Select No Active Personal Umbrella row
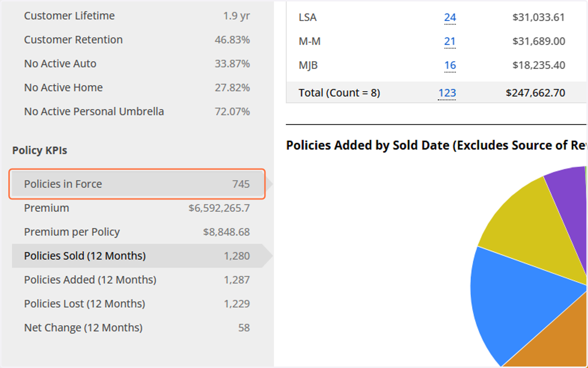The width and height of the screenshot is (588, 368). coord(137,112)
